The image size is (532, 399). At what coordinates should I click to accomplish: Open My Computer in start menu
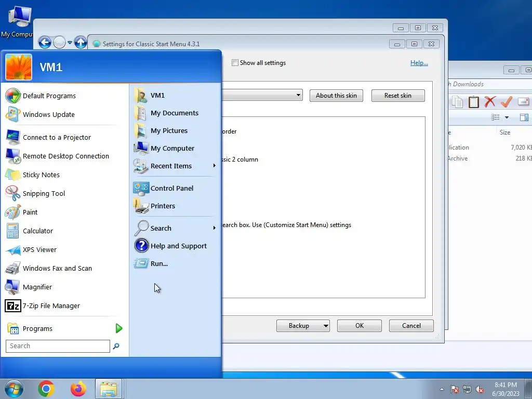[164, 148]
